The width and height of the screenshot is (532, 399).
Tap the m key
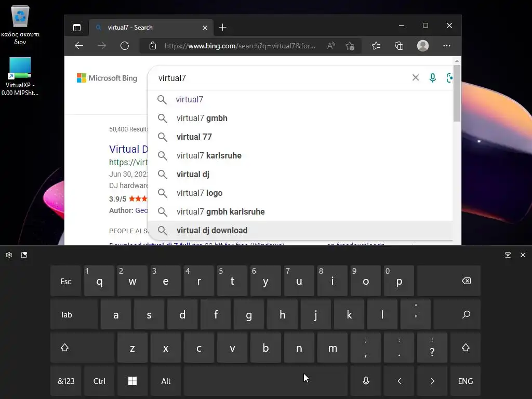(332, 348)
